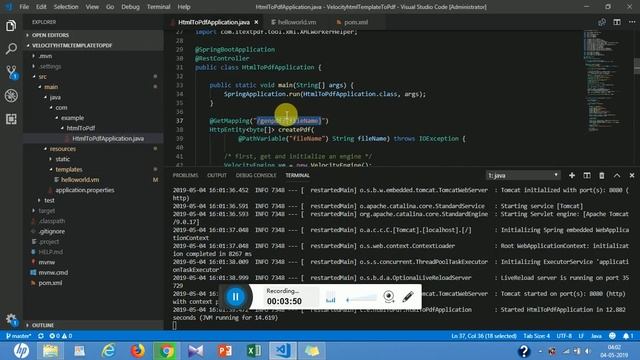
Task: Open the Source Control view
Action: point(11,72)
